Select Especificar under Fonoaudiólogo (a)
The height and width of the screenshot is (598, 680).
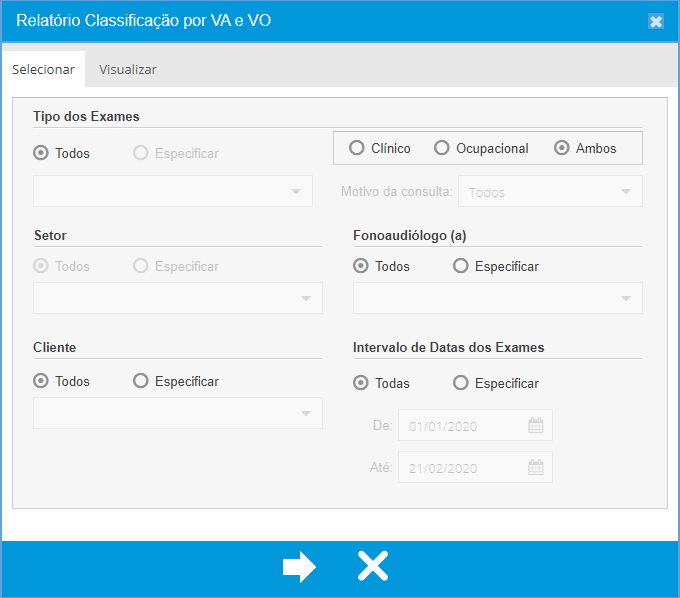461,266
